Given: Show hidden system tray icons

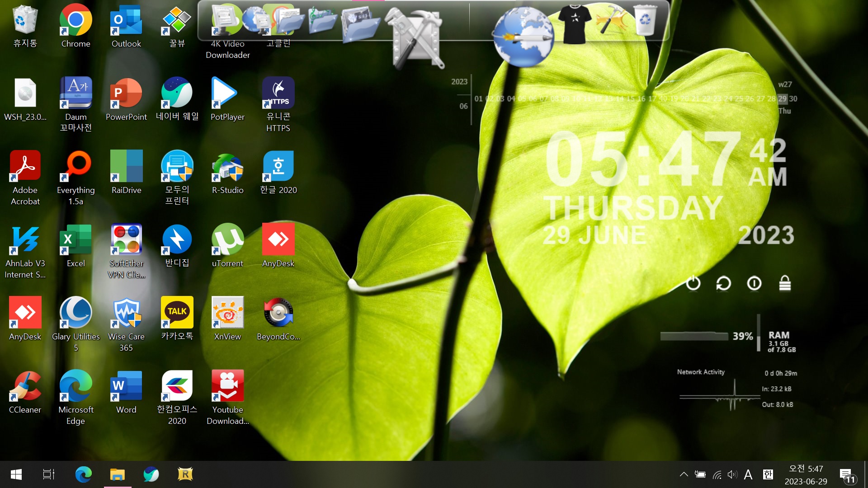Looking at the screenshot, I should click(x=684, y=474).
